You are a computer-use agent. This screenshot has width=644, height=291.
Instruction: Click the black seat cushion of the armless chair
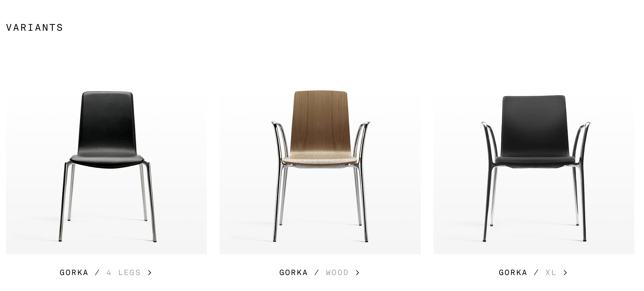point(106,160)
